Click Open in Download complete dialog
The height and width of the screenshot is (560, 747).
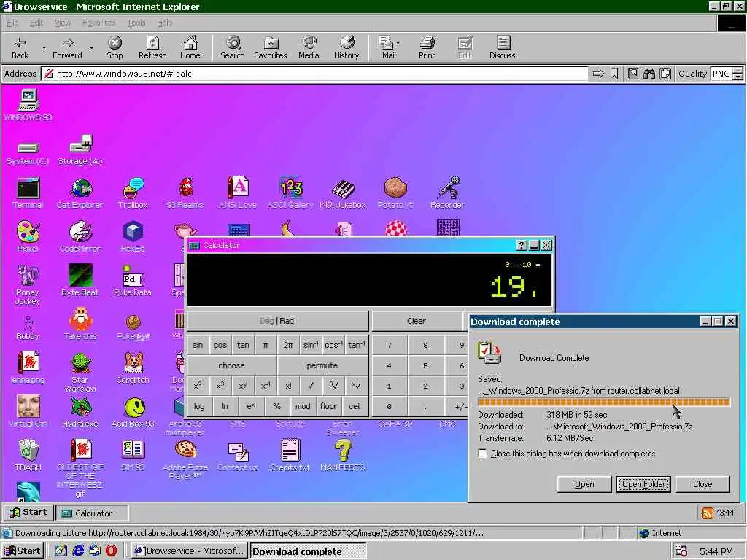(x=584, y=484)
